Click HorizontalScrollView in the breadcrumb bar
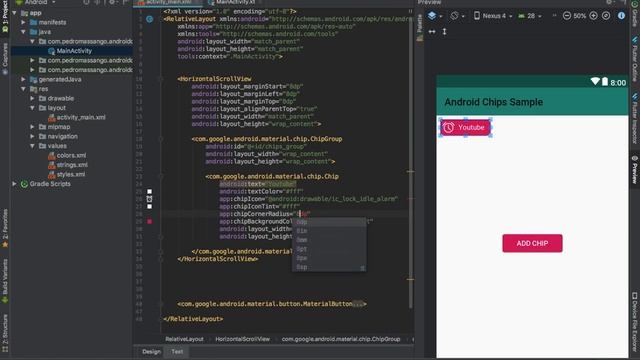This screenshot has width=640, height=360. tap(242, 339)
